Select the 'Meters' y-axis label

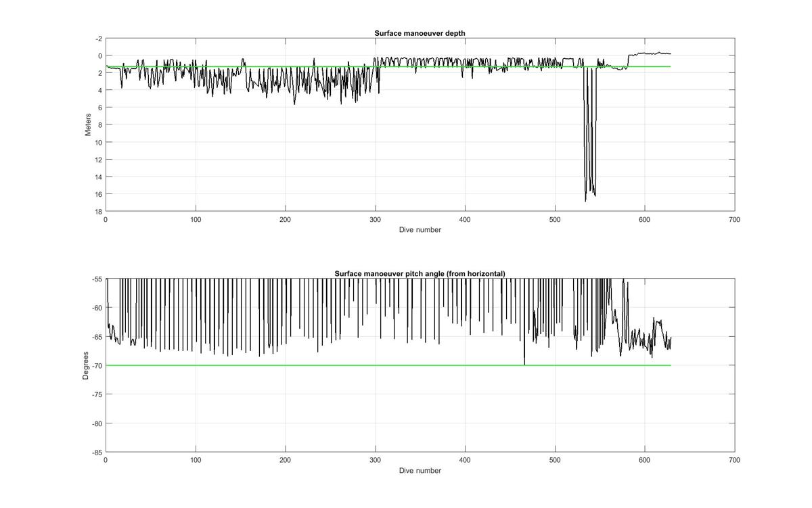(88, 124)
